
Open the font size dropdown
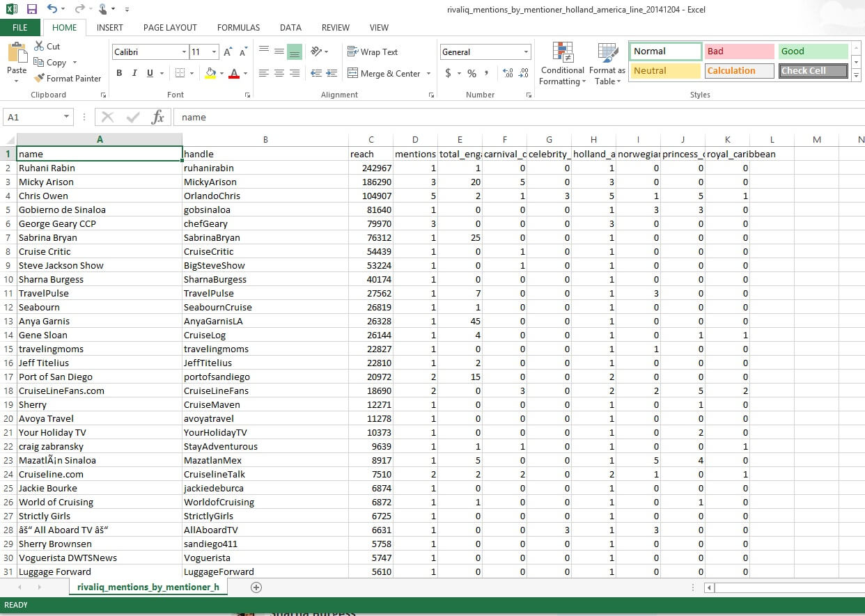pyautogui.click(x=215, y=52)
